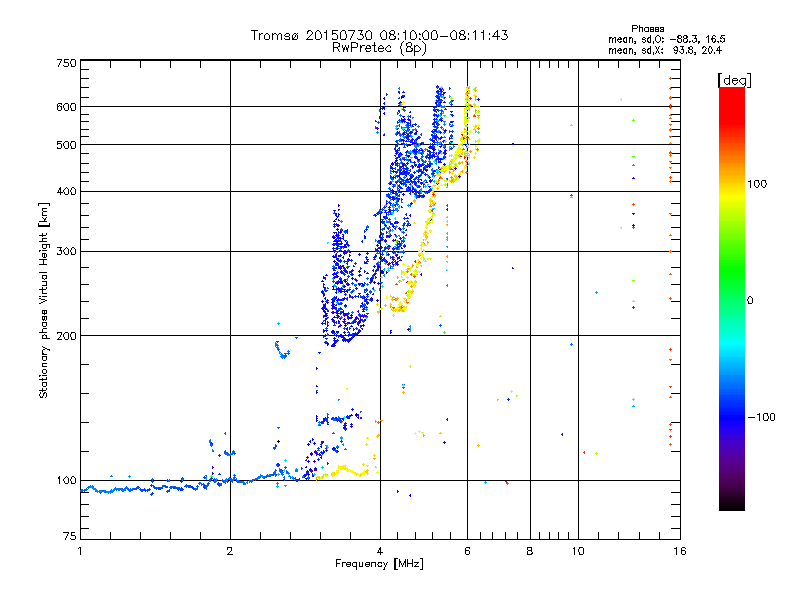Click the 2 MHz frequency tick label
800x600 pixels.
[230, 551]
